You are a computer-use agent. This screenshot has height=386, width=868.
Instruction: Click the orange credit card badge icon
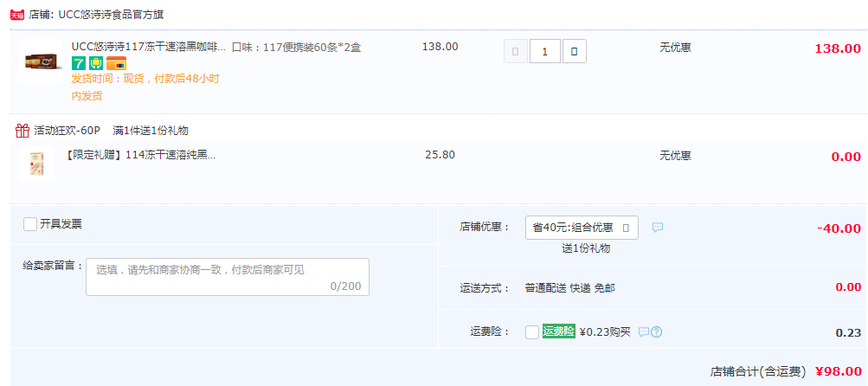pyautogui.click(x=116, y=63)
